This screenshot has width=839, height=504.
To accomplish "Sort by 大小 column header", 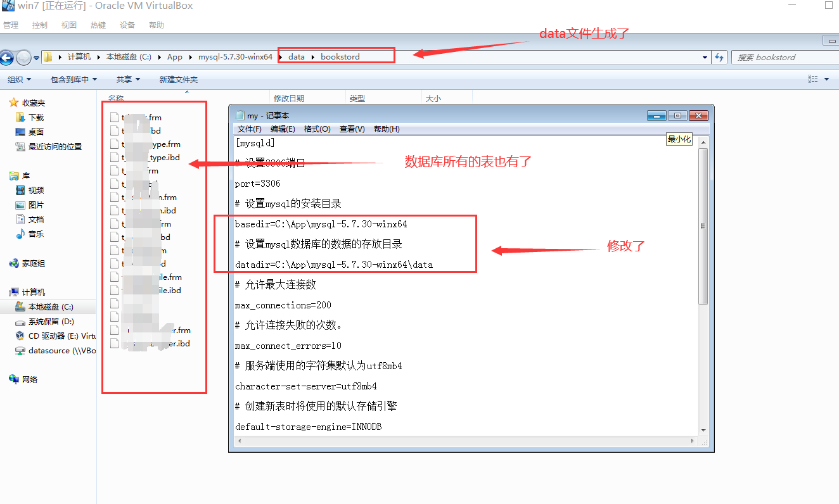I will (x=433, y=99).
